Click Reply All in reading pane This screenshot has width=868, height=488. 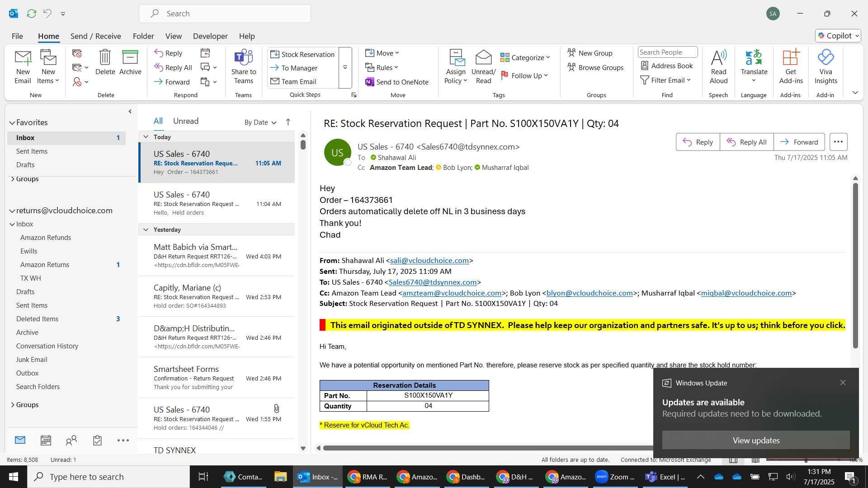click(746, 142)
